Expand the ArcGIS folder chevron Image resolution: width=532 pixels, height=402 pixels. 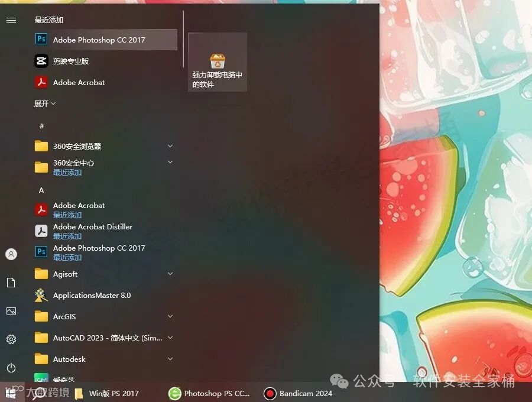[x=170, y=316]
